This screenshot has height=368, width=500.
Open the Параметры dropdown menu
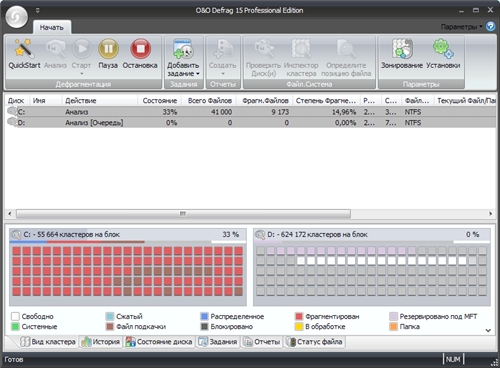click(461, 27)
